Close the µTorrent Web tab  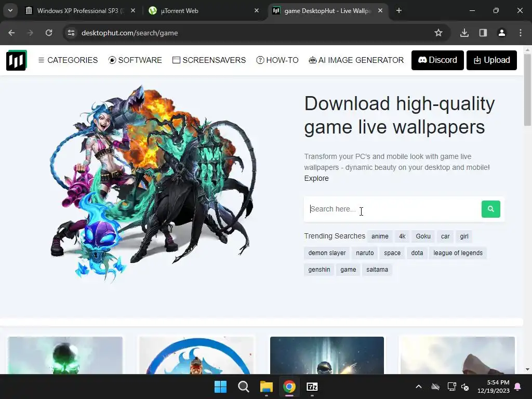(x=257, y=11)
